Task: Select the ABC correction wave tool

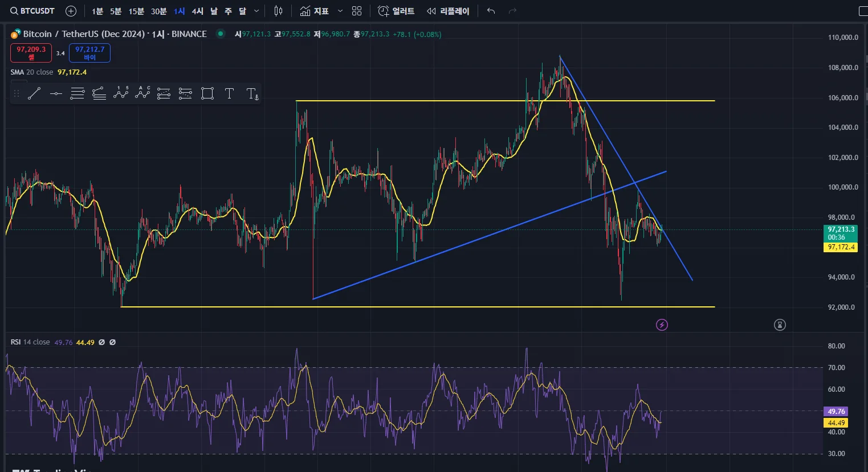Action: tap(142, 93)
